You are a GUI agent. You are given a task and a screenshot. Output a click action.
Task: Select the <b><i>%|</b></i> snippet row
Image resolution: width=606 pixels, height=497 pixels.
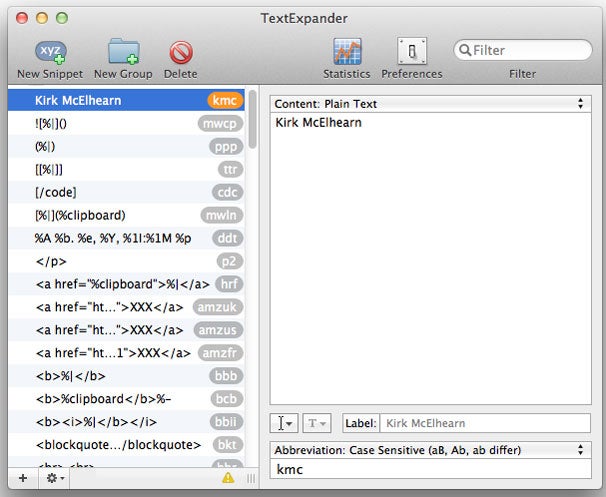126,422
